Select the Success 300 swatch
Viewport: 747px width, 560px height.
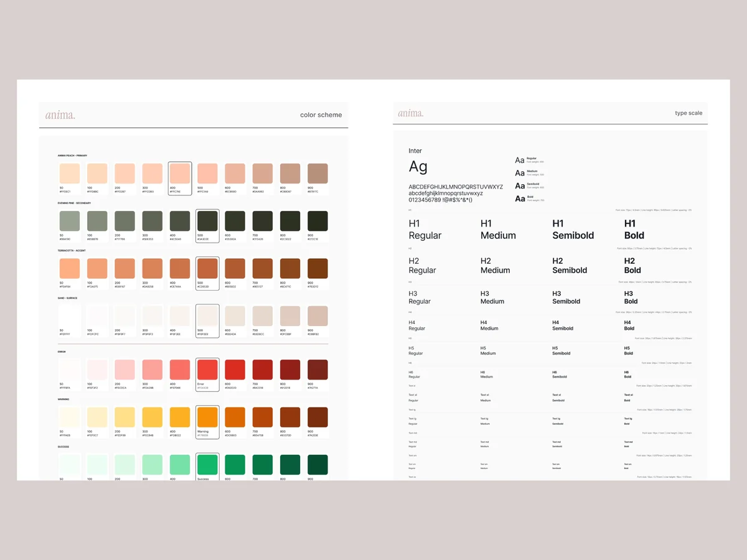pyautogui.click(x=152, y=465)
